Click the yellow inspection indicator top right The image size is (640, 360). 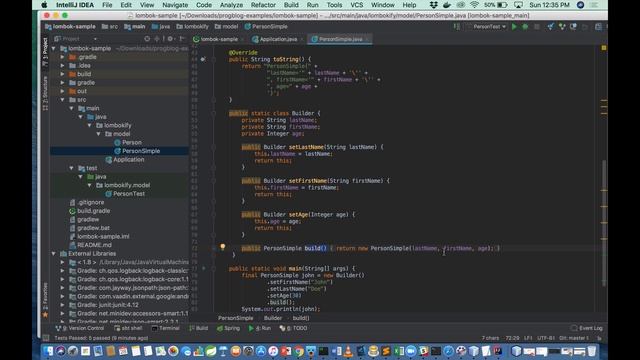[604, 48]
